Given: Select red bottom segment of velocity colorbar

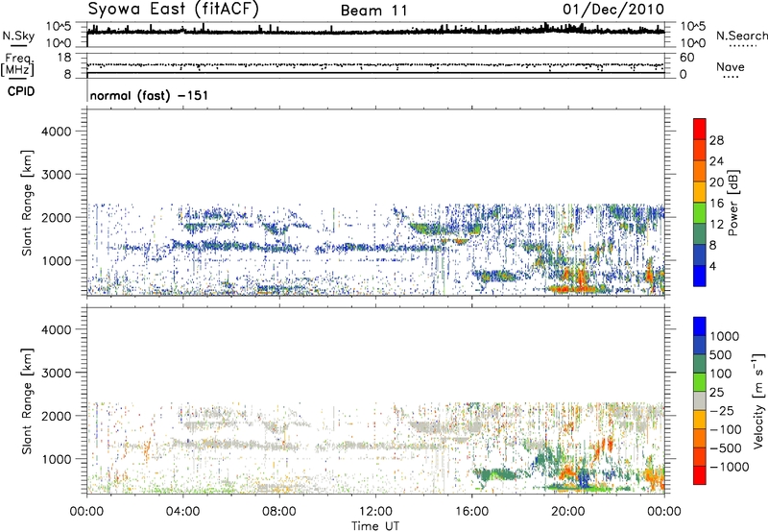Looking at the screenshot, I should (700, 475).
